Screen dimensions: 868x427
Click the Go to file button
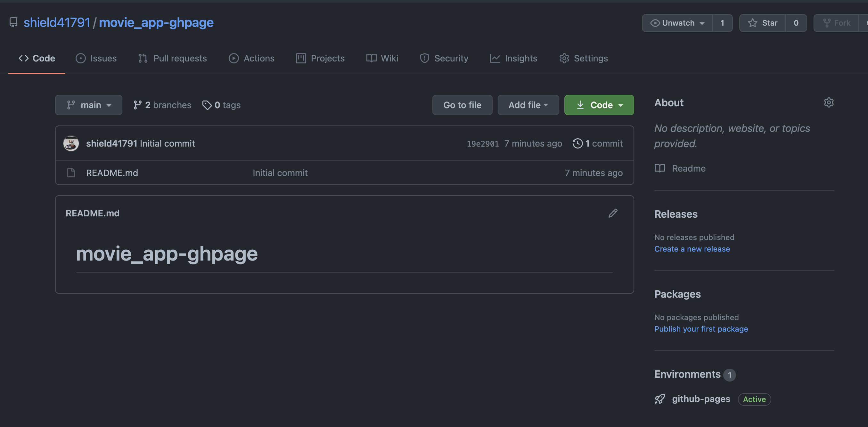[462, 105]
